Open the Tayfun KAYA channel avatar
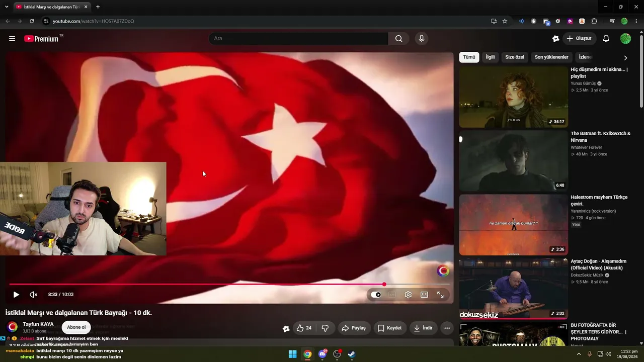Viewport: 644px width, 362px height. coord(13,327)
